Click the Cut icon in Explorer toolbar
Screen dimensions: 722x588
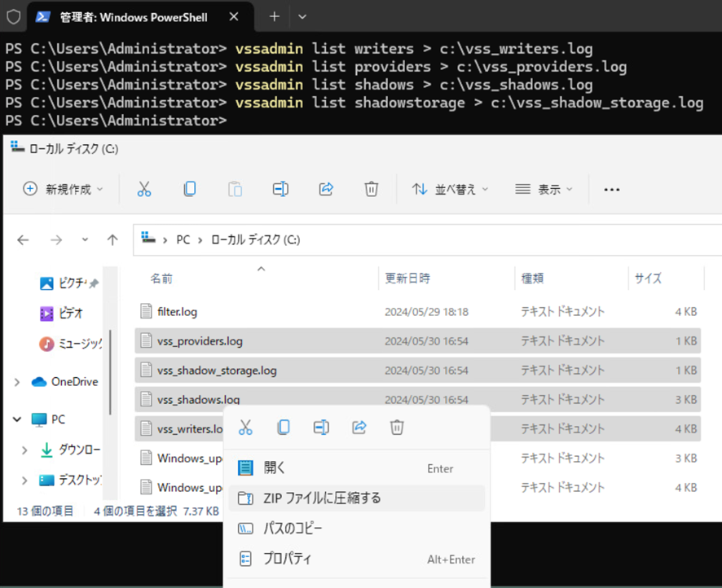click(144, 189)
